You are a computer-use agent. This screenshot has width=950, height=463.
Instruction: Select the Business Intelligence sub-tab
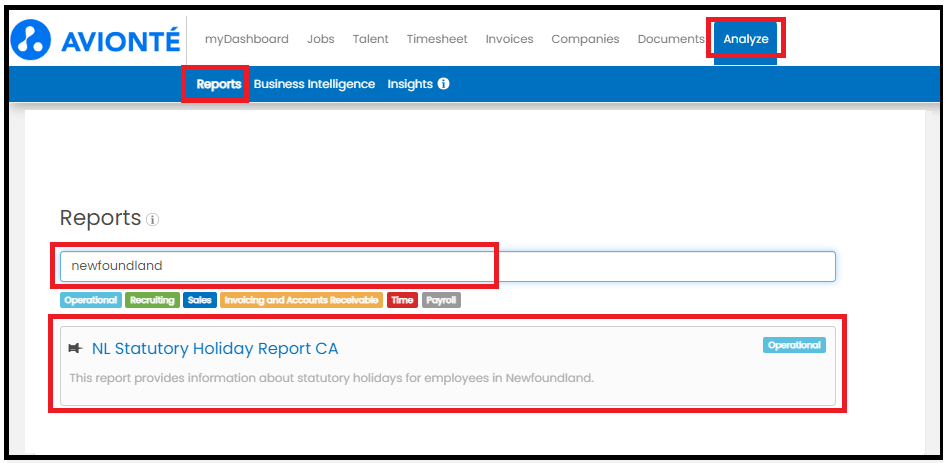[314, 84]
